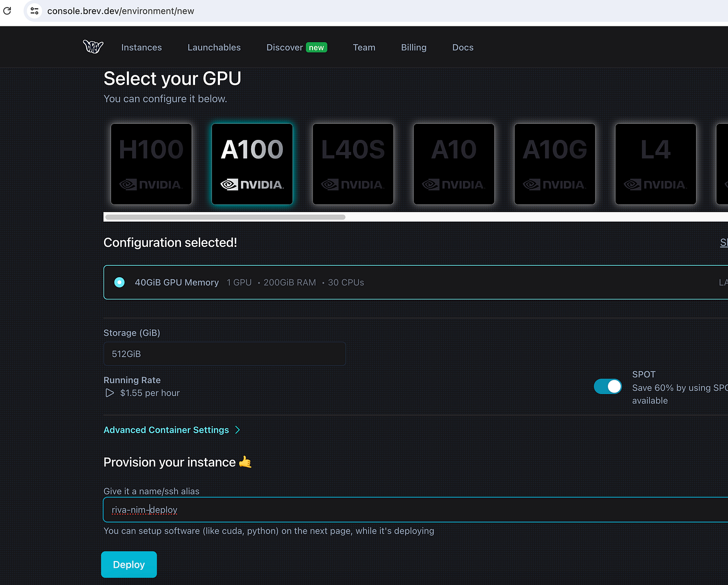The height and width of the screenshot is (585, 728).
Task: Expand Advanced Container Settings
Action: (172, 430)
